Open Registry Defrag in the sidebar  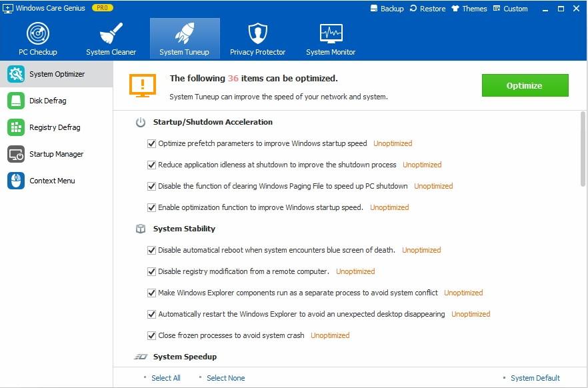click(56, 127)
